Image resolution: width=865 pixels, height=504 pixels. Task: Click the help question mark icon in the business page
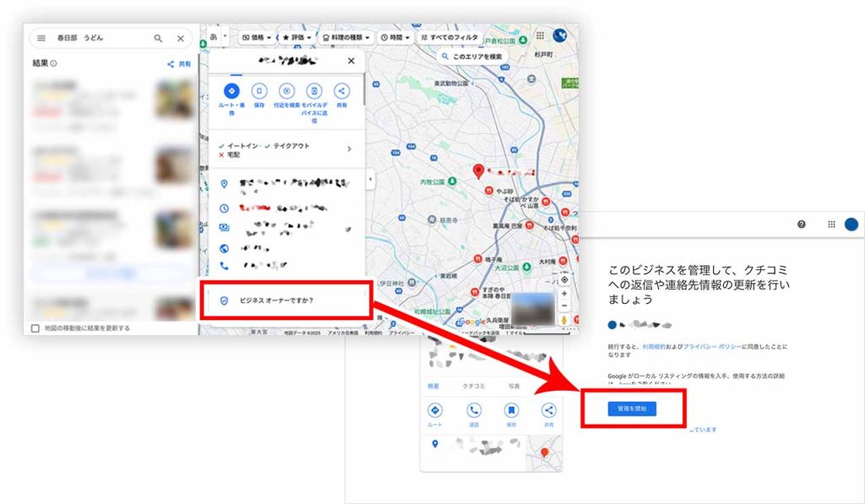coord(802,224)
